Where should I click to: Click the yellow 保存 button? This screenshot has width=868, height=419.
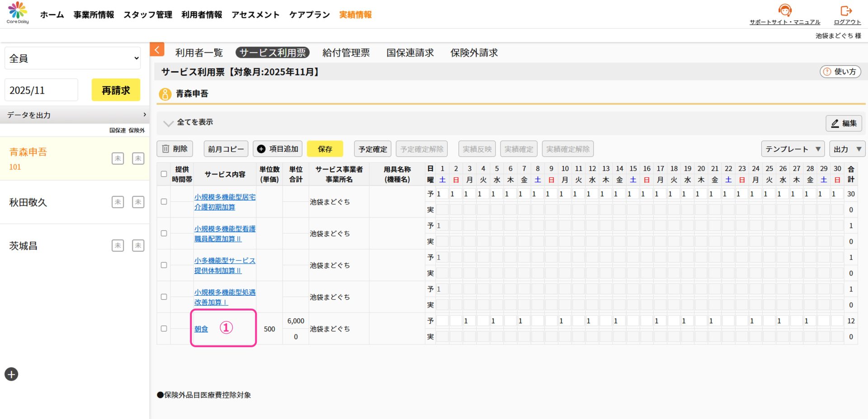tap(325, 149)
